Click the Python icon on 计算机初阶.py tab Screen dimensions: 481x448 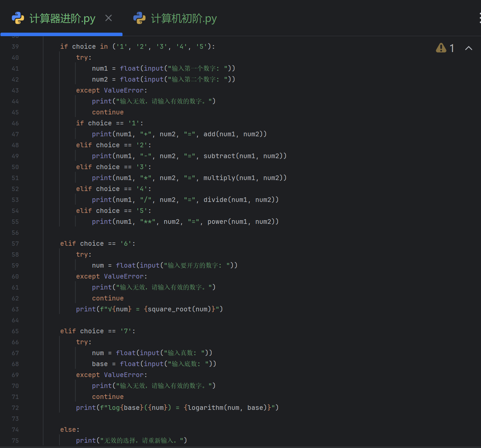139,18
